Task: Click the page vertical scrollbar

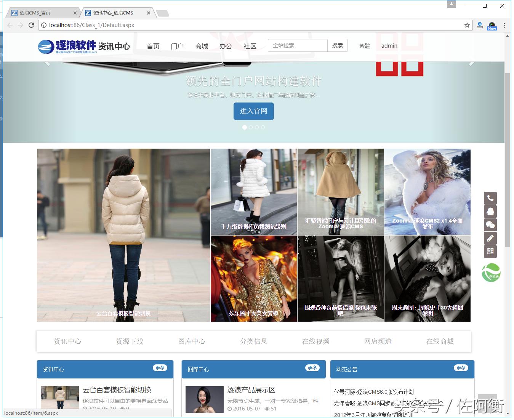Action: pyautogui.click(x=508, y=160)
